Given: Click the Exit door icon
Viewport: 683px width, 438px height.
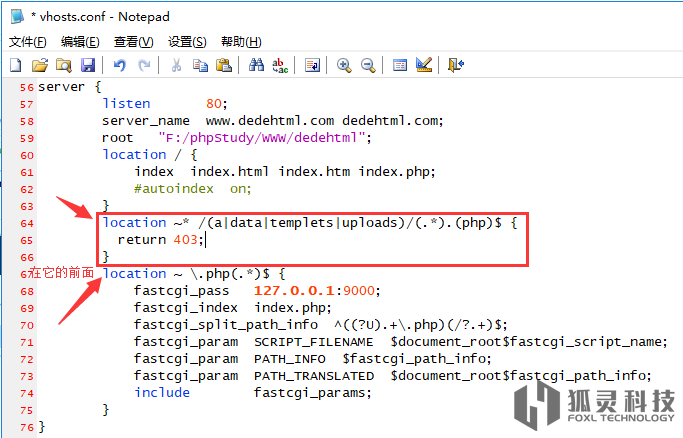Looking at the screenshot, I should point(456,65).
